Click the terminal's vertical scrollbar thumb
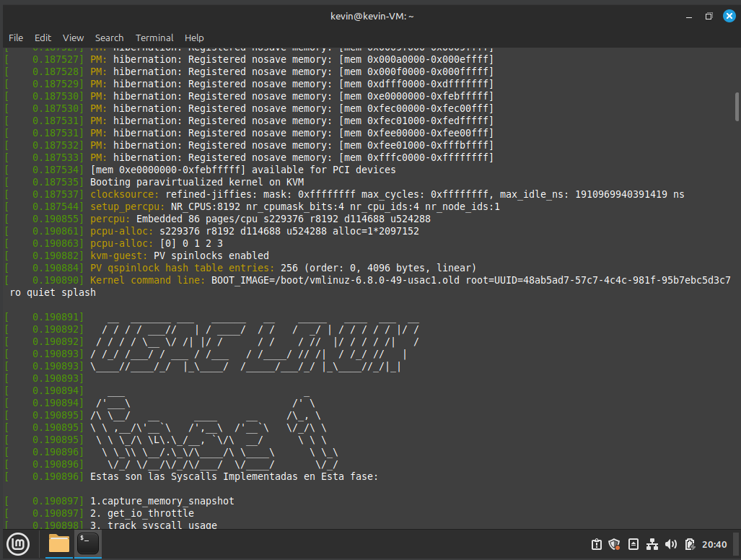 pos(736,106)
